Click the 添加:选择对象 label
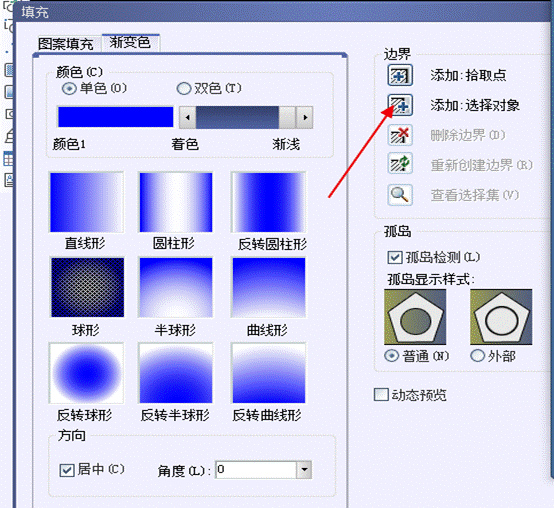The height and width of the screenshot is (508, 554). (475, 105)
